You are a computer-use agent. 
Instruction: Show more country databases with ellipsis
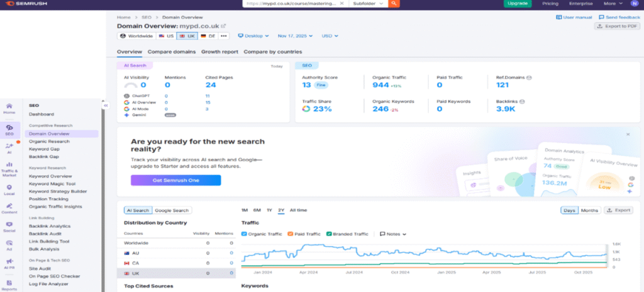click(x=223, y=36)
